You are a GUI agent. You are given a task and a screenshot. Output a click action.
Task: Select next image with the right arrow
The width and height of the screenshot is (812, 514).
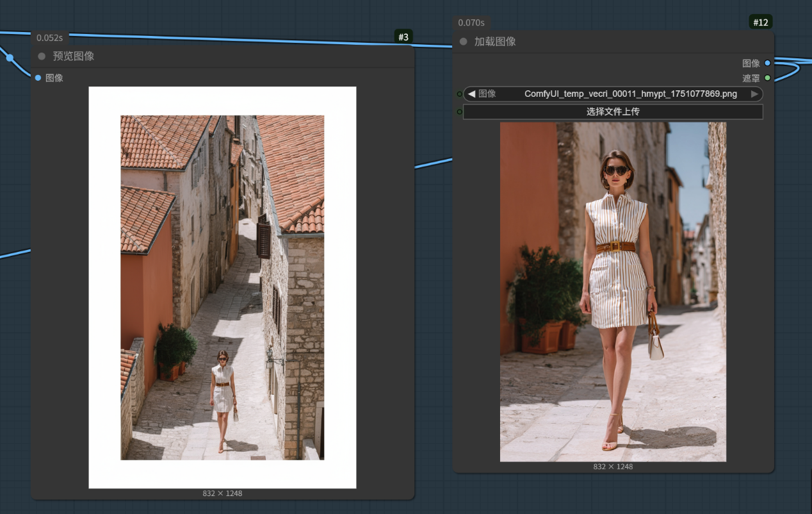tap(754, 94)
